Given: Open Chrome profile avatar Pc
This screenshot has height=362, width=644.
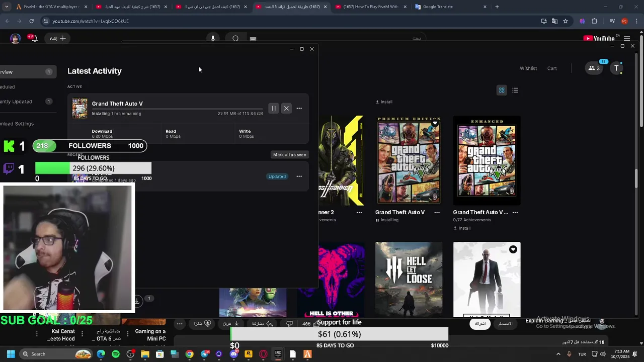Looking at the screenshot, I should coord(624,21).
